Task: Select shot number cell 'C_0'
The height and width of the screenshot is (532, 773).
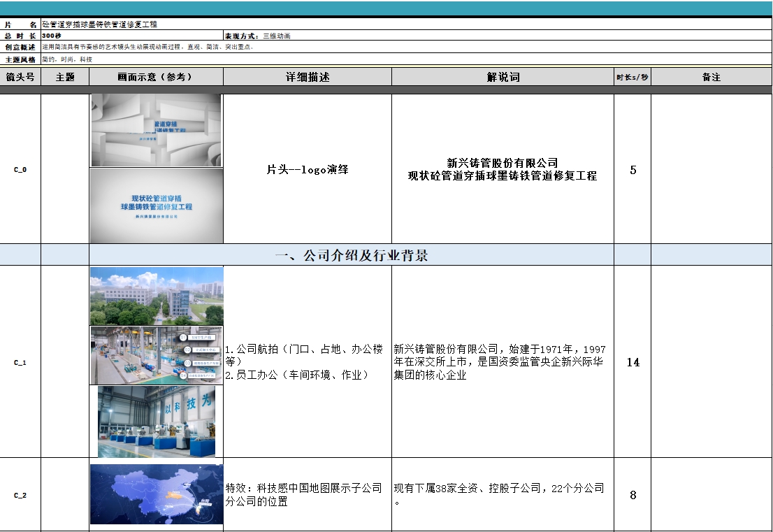Action: (20, 169)
